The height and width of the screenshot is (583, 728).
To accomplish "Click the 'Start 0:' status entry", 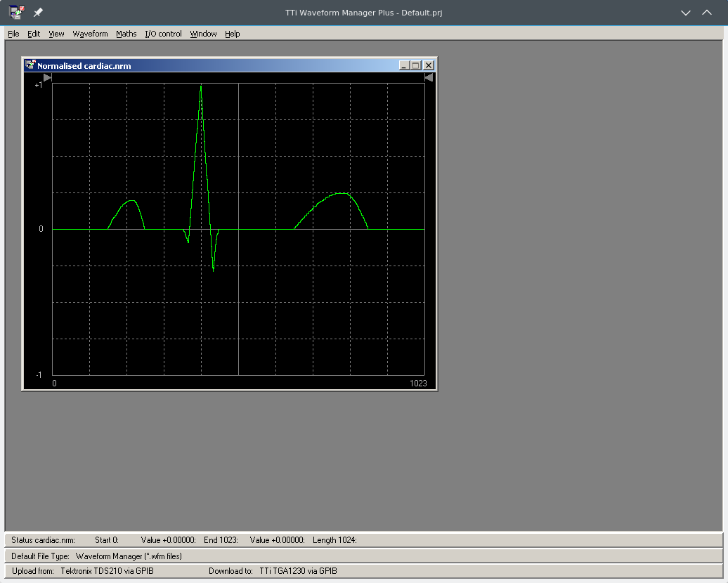I will (x=107, y=540).
